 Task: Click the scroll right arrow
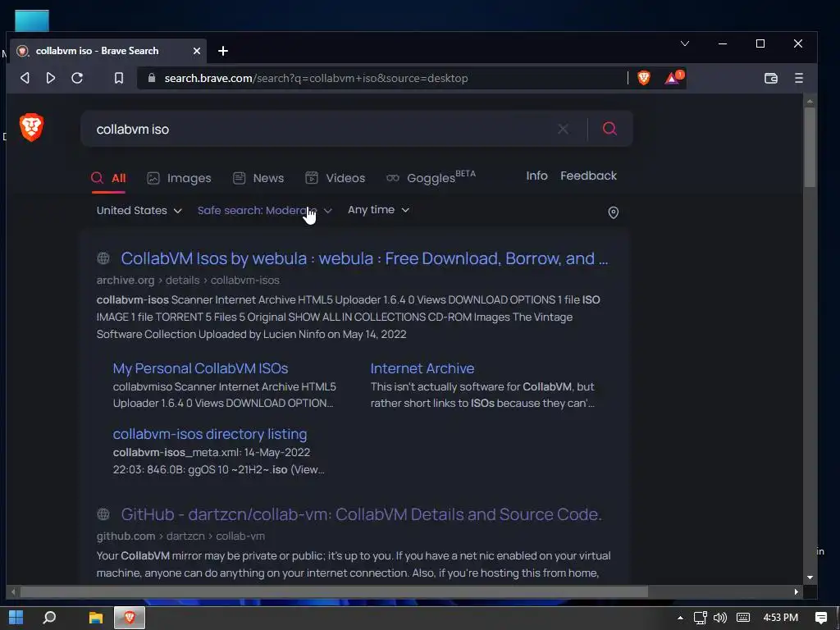796,592
